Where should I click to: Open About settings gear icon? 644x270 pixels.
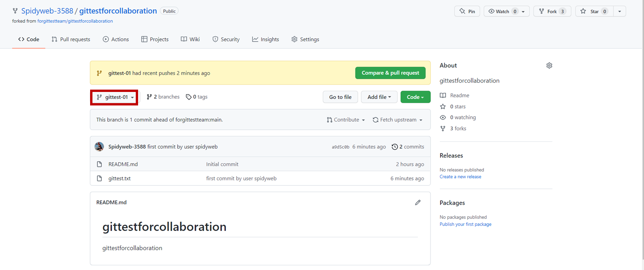(x=549, y=66)
